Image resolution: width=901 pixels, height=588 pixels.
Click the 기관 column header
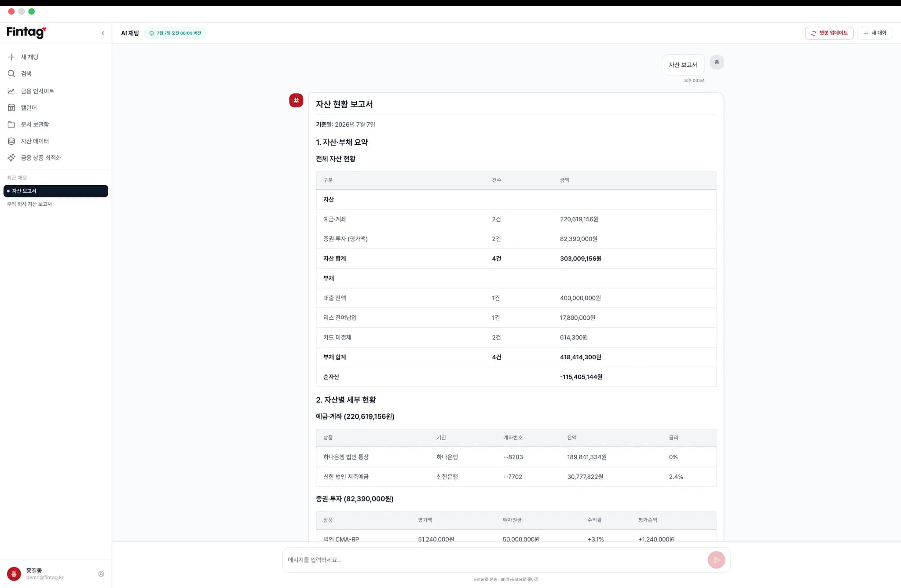coord(441,438)
